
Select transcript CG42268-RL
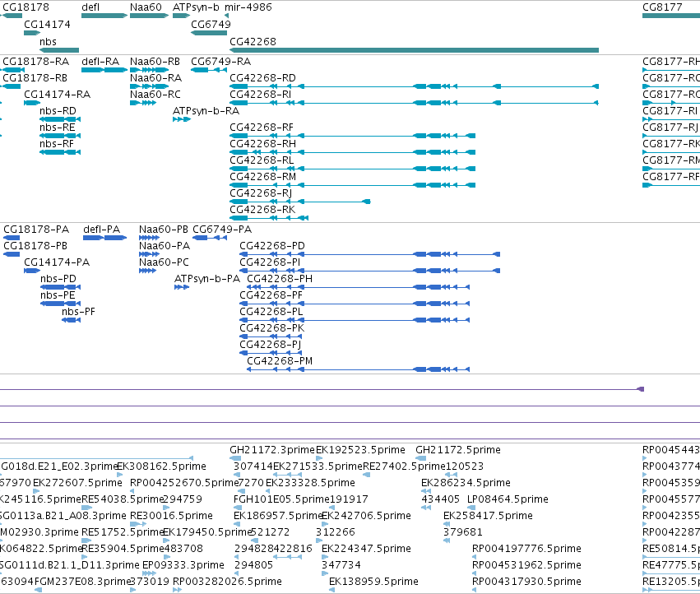(352, 169)
